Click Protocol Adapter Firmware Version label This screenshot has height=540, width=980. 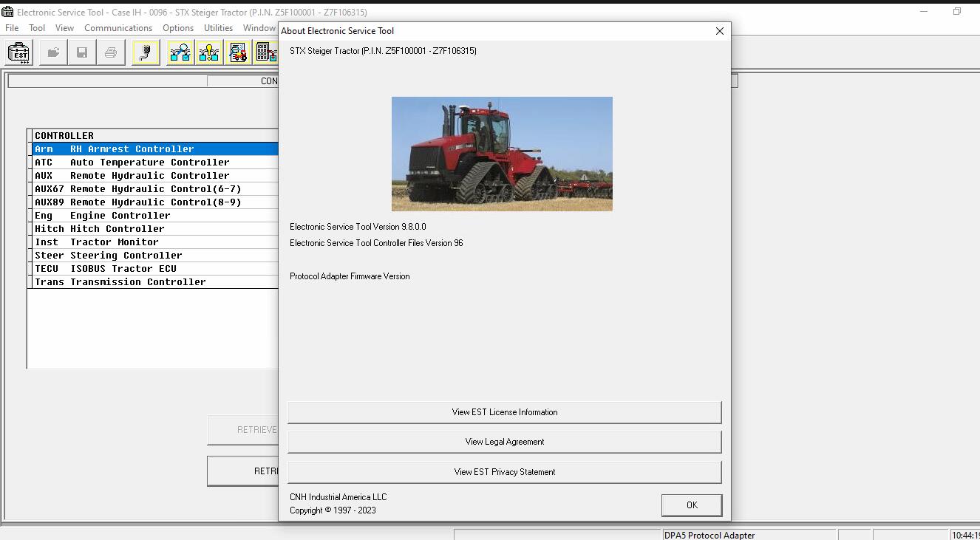point(350,276)
